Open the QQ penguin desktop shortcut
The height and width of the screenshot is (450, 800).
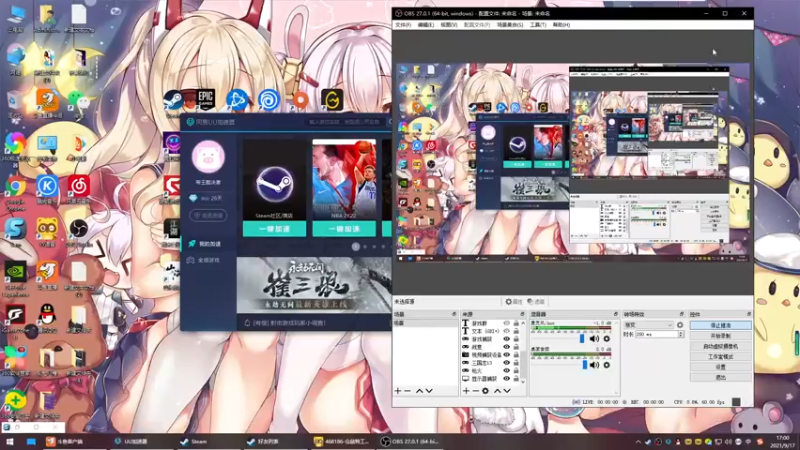(x=47, y=314)
